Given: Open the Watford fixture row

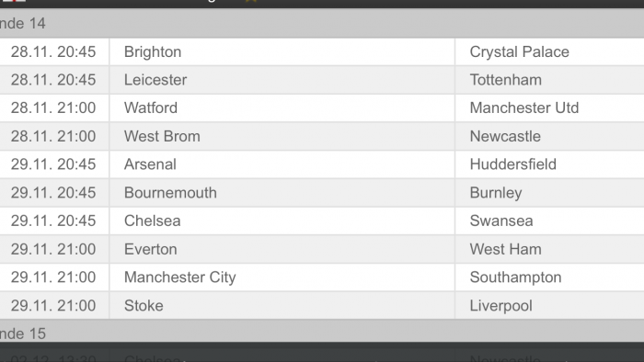Looking at the screenshot, I should (x=322, y=108).
